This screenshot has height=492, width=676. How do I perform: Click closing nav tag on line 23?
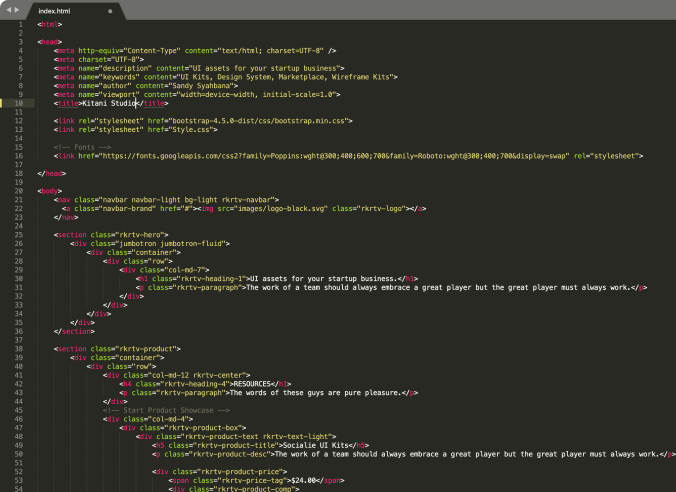[x=66, y=217]
